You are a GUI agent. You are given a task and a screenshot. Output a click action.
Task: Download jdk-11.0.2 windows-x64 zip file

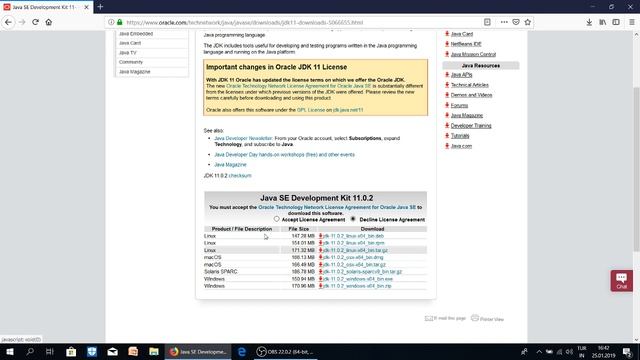[x=357, y=286]
